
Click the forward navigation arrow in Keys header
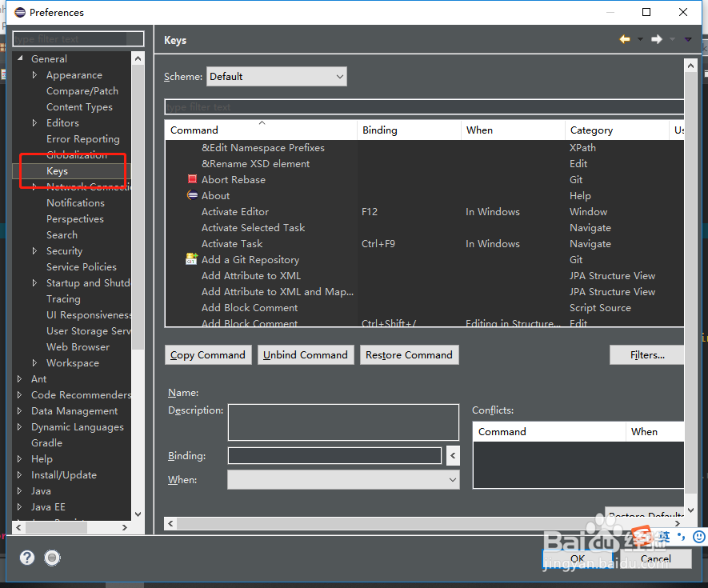coord(657,39)
